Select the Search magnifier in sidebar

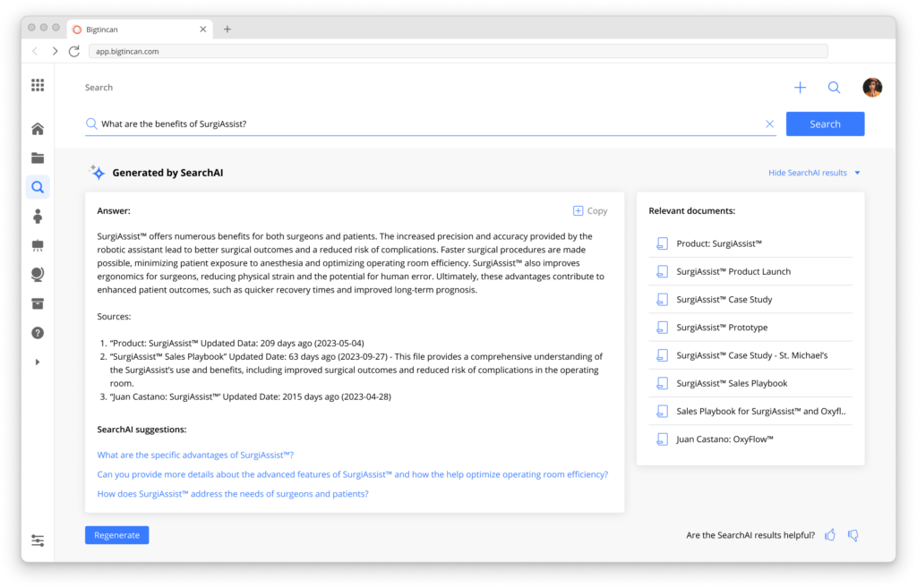coord(38,187)
